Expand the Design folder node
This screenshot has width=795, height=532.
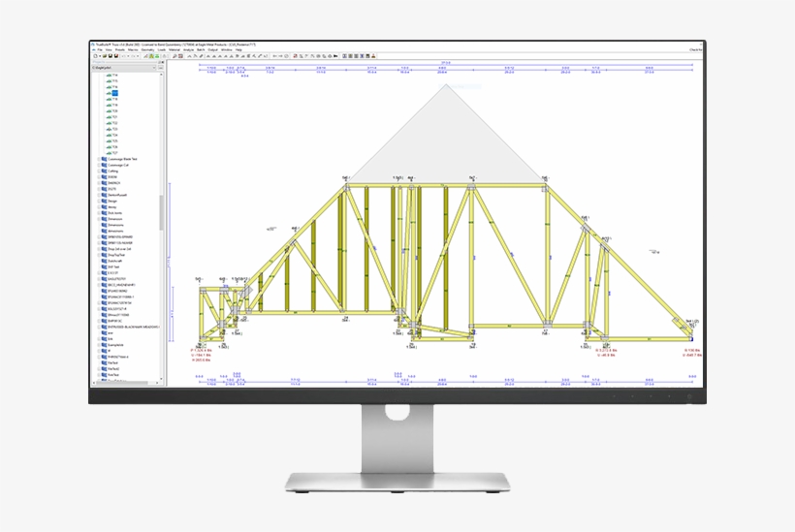(99, 201)
